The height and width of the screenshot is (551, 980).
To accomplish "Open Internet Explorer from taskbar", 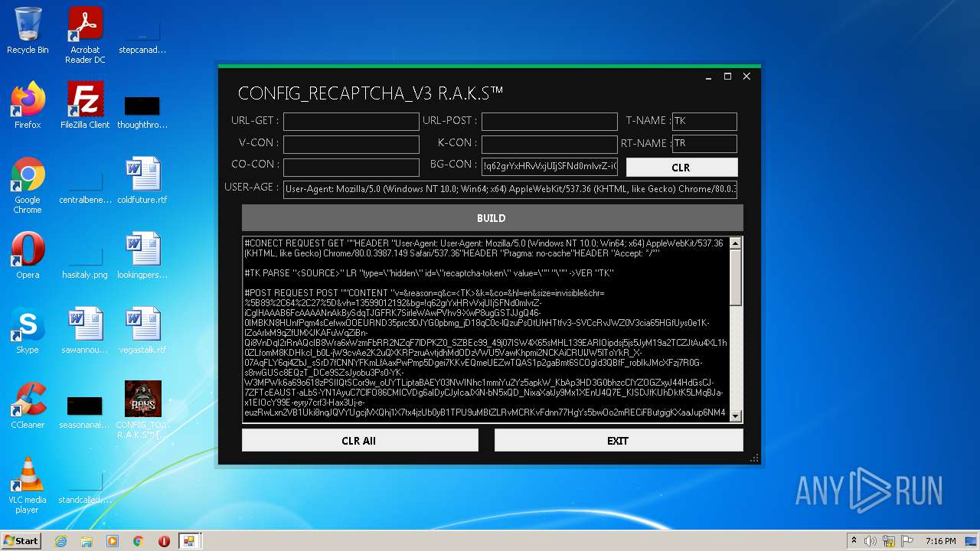I will tap(61, 541).
